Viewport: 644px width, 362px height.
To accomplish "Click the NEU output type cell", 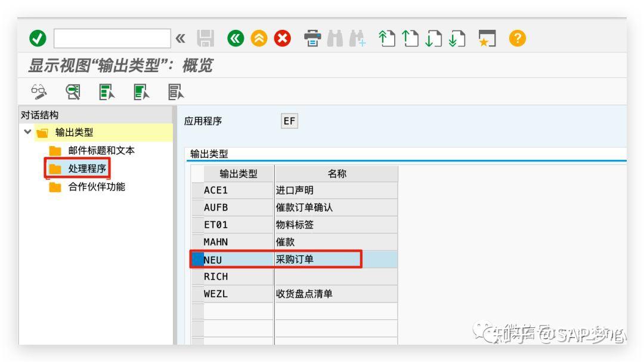I will point(239,259).
